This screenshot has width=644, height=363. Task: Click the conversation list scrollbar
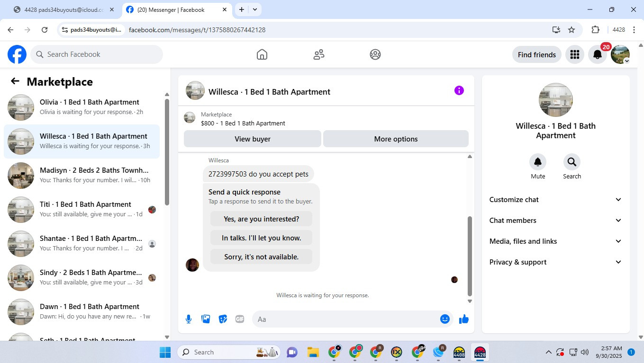[167, 151]
